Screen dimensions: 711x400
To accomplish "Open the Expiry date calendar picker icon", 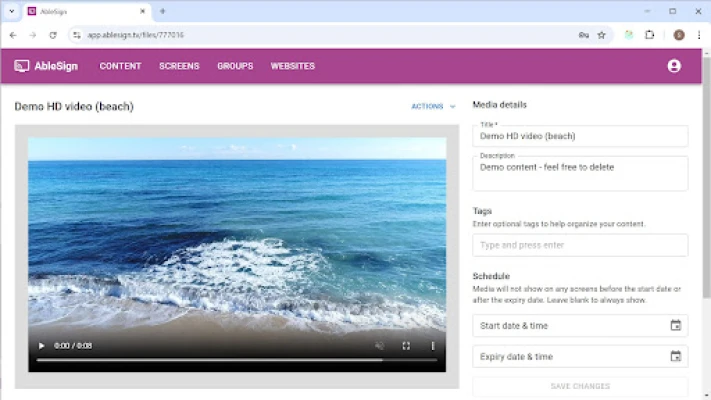I will (x=675, y=356).
